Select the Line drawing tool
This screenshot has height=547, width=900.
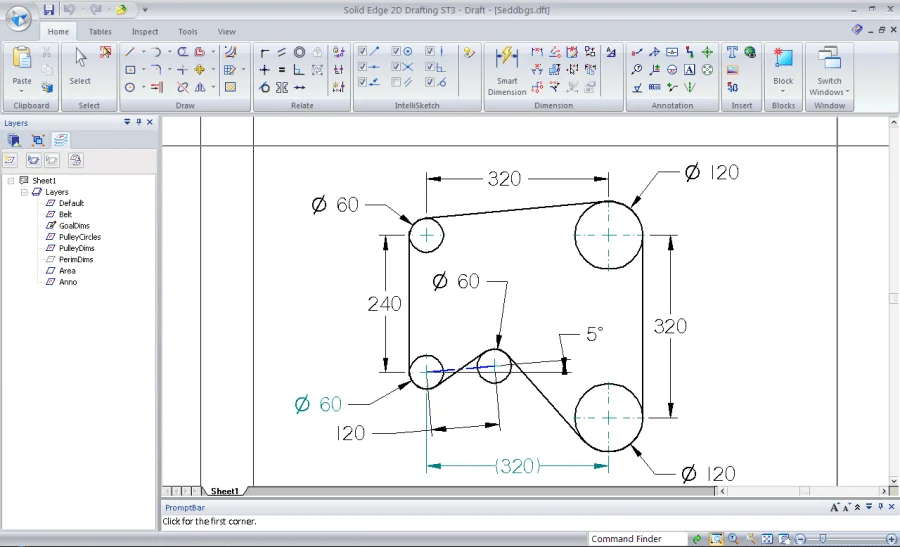coord(130,52)
